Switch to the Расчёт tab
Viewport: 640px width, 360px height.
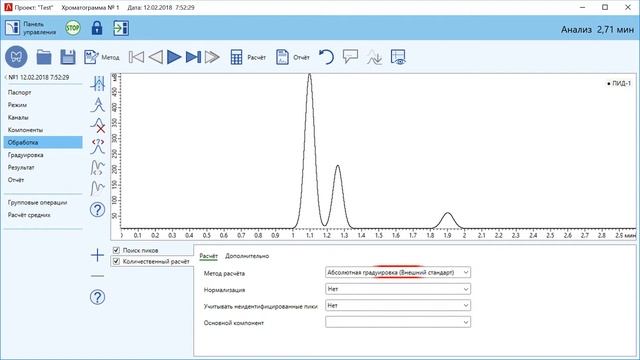(208, 256)
